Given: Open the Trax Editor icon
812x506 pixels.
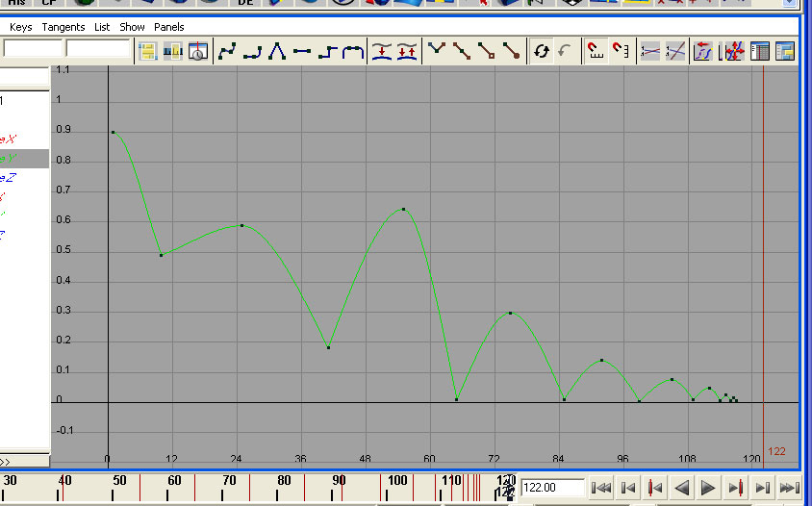Looking at the screenshot, I should coord(784,51).
